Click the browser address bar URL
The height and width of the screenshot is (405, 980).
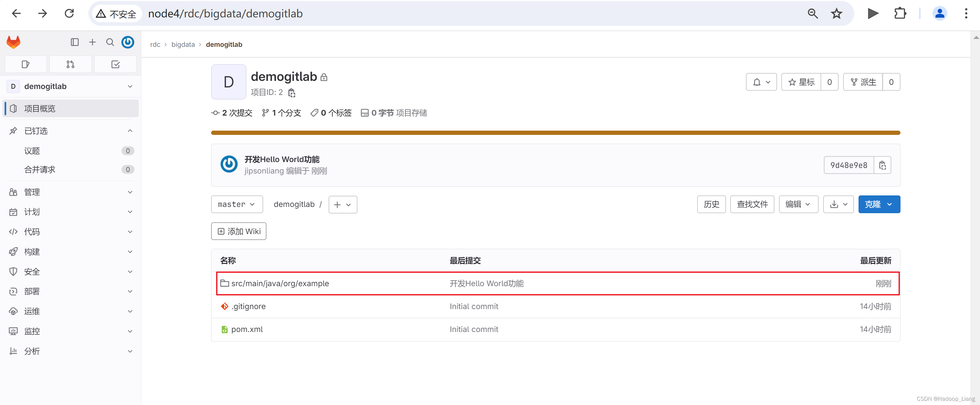(225, 14)
